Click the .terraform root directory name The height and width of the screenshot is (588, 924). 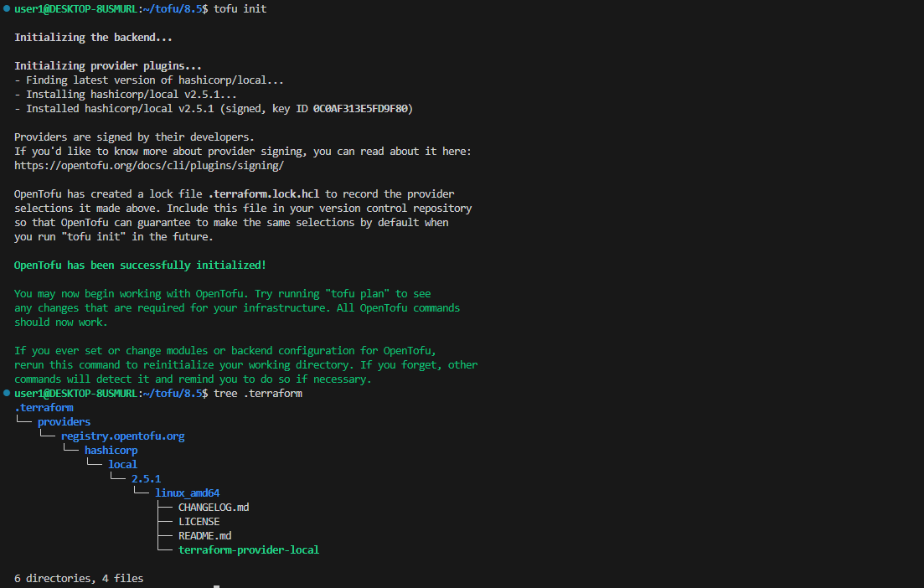[x=44, y=408]
